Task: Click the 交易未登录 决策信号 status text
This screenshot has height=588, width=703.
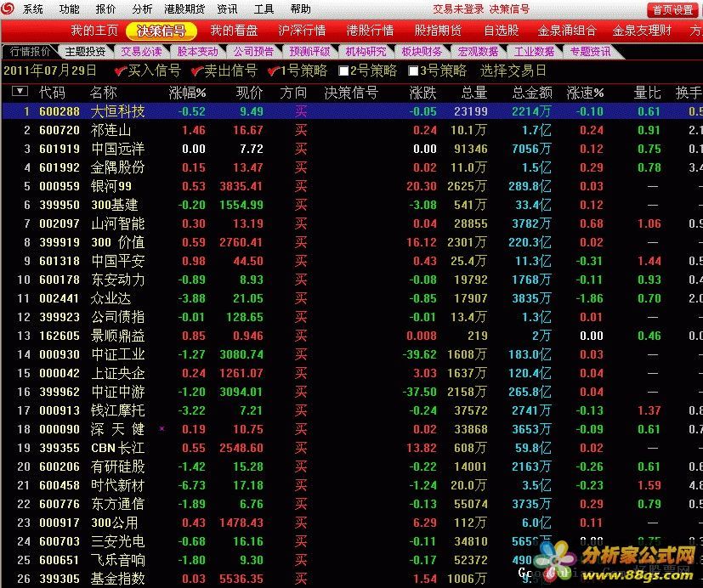Action: pyautogui.click(x=481, y=9)
